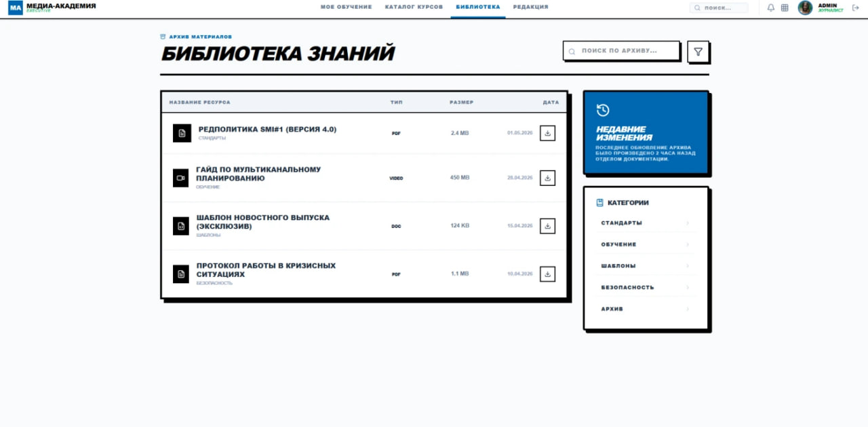The width and height of the screenshot is (868, 427).
Task: Click the document icon of Редполитика SMI#1
Action: point(182,134)
